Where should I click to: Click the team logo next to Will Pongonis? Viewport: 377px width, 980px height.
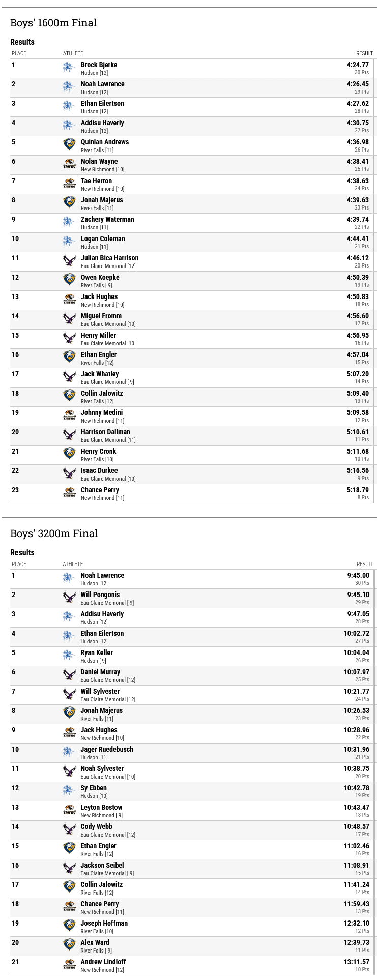click(69, 597)
